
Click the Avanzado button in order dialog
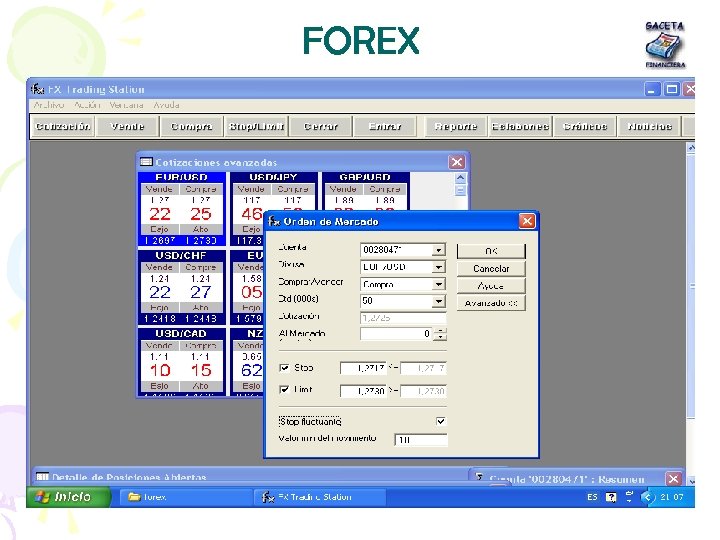point(491,303)
